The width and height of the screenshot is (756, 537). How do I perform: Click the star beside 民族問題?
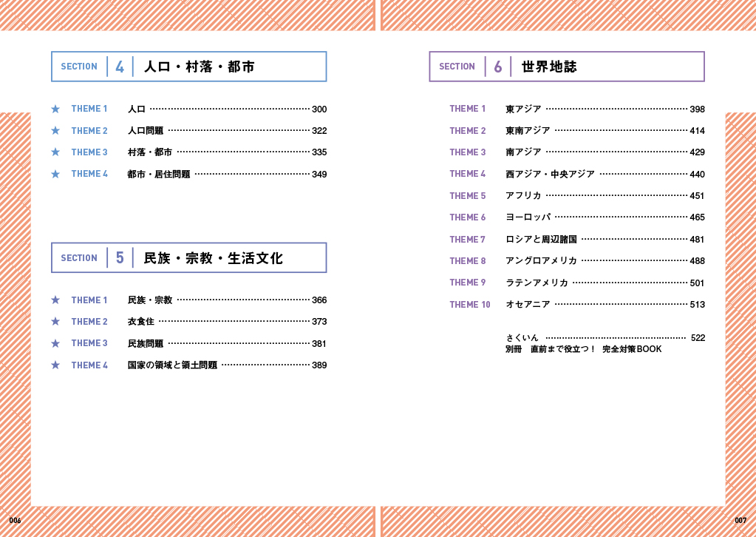coord(55,343)
